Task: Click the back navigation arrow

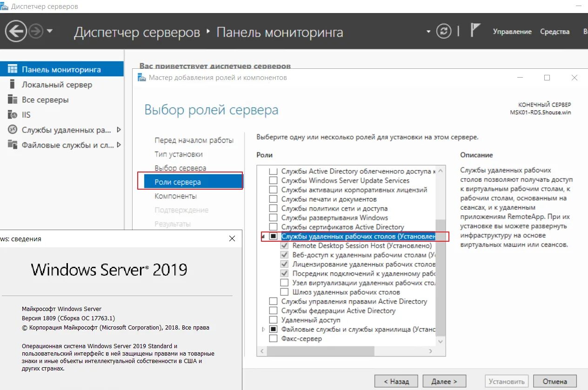Action: coord(17,31)
